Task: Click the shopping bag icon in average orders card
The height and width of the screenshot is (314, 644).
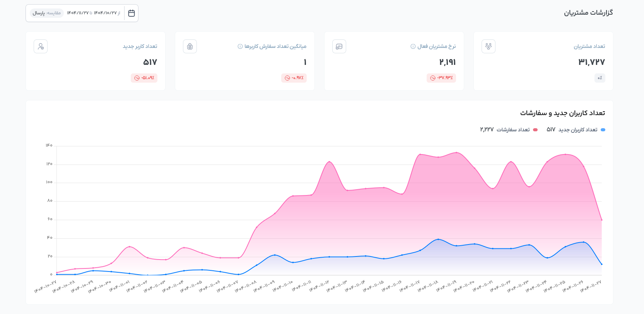Action: point(190,46)
